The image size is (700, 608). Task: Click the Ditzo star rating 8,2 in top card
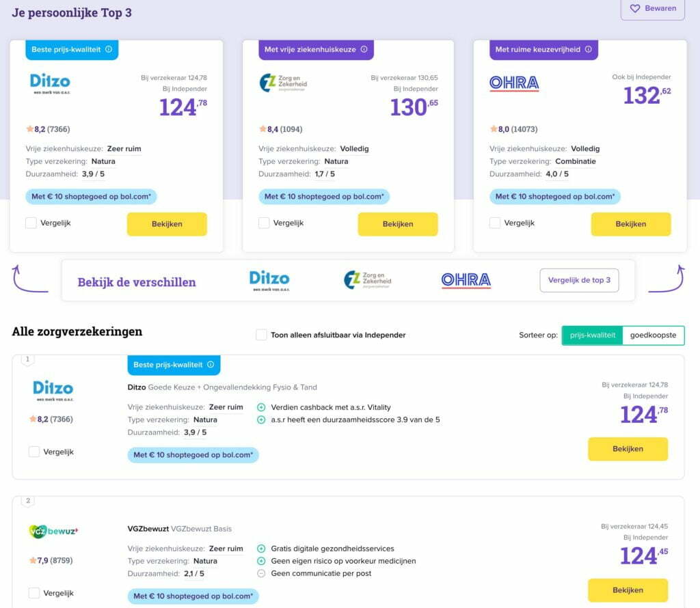click(x=48, y=129)
